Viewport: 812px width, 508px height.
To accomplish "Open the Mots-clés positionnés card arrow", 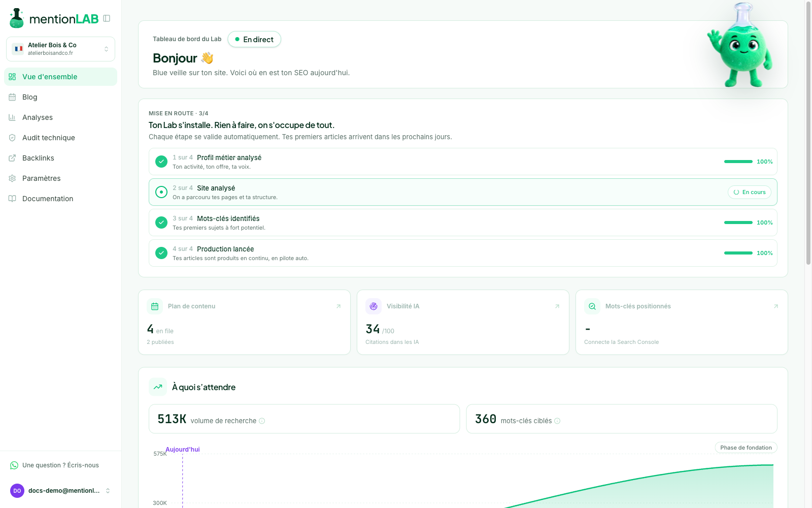I will pyautogui.click(x=776, y=306).
